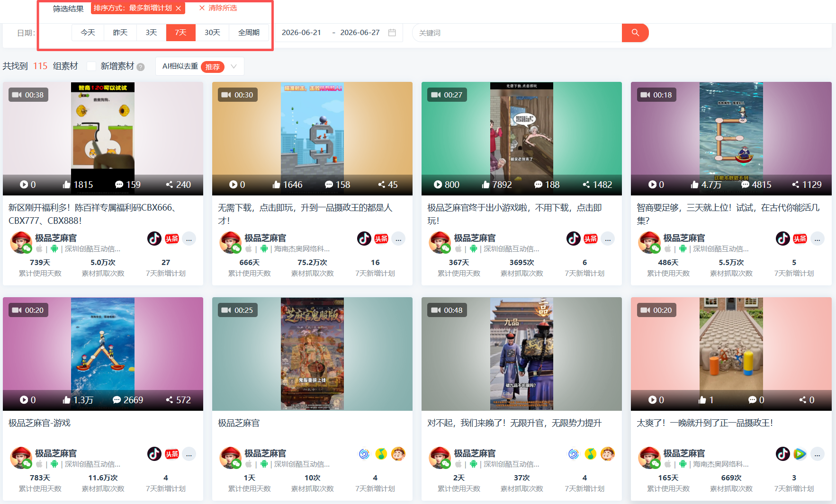Tick the 新增素材 checkbox
Image resolution: width=836 pixels, height=504 pixels.
click(x=91, y=66)
